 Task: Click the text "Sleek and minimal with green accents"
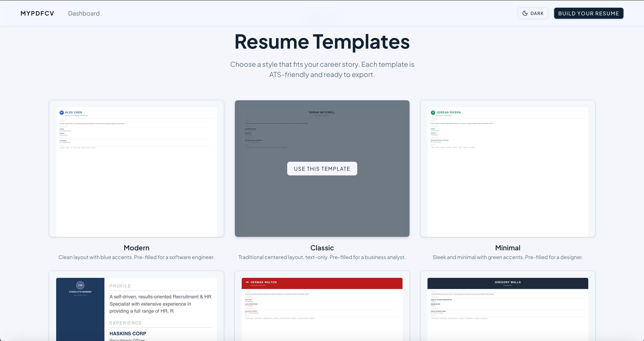478,257
